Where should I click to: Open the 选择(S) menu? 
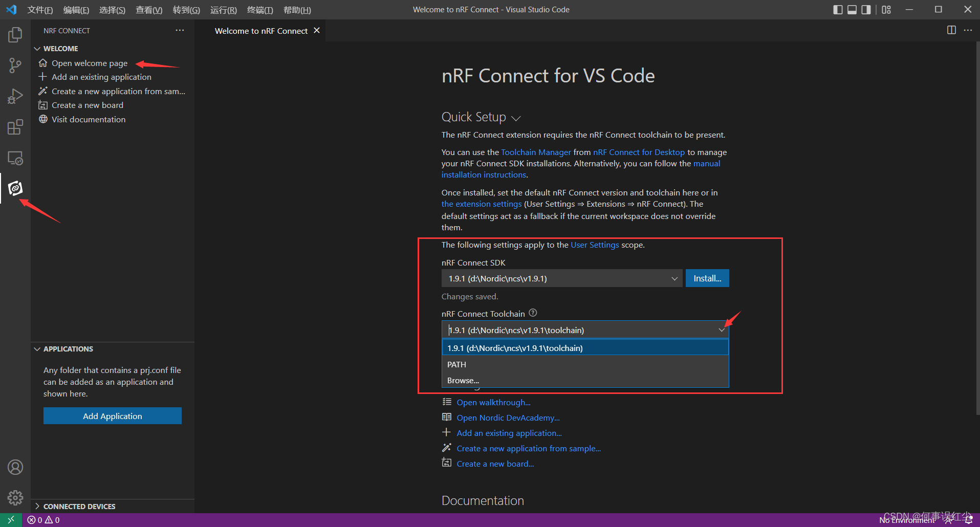click(x=112, y=10)
